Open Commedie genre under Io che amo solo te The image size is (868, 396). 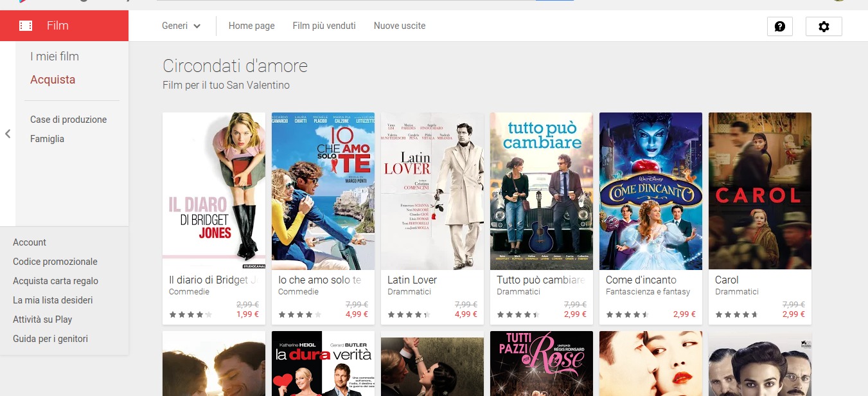coord(298,292)
